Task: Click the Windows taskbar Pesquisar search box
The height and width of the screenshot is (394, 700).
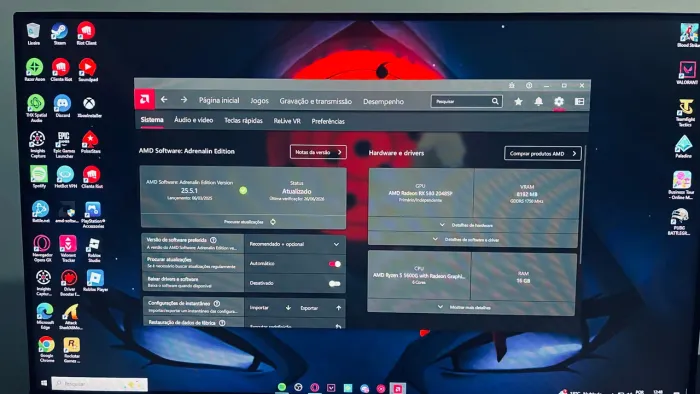Action: point(100,384)
